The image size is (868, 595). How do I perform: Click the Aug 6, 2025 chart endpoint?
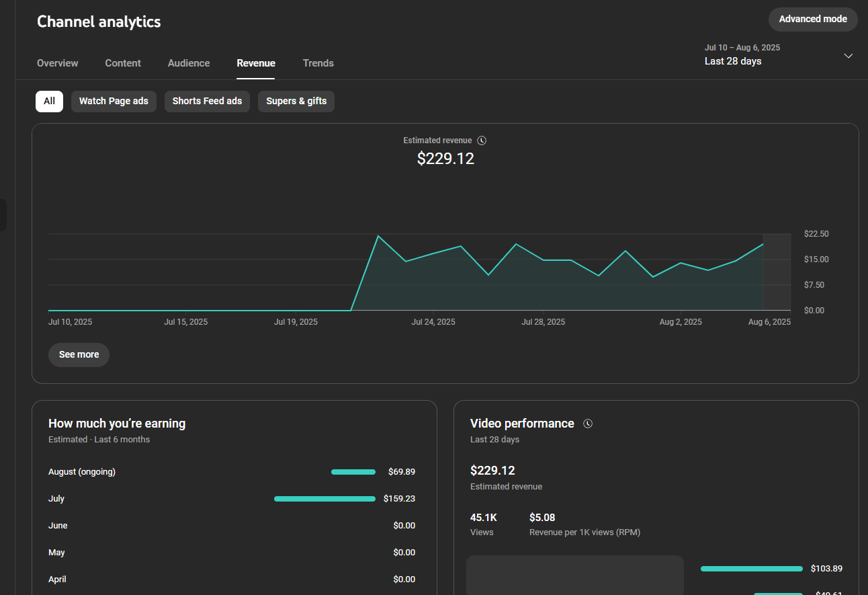pyautogui.click(x=763, y=245)
